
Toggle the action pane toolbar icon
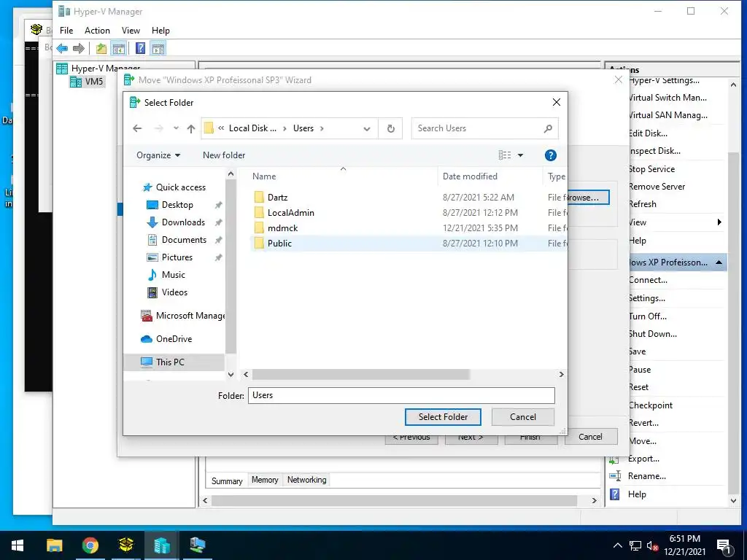158,48
